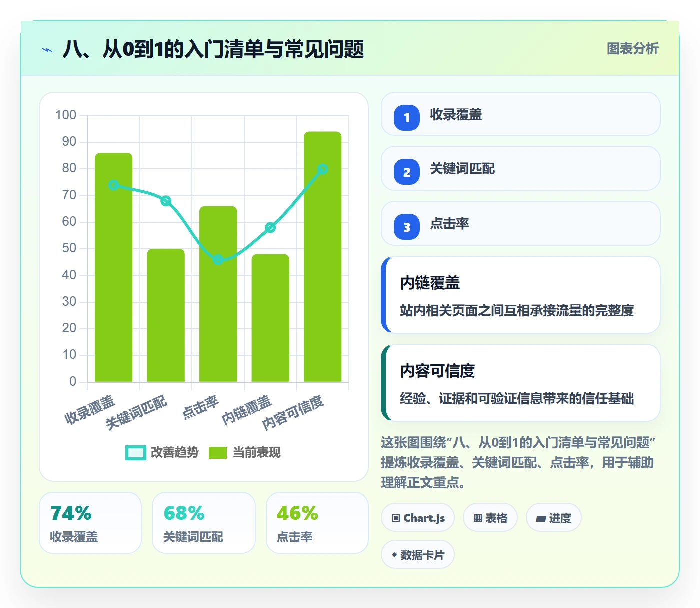
Task: Select the Chart.js tag
Action: [418, 518]
